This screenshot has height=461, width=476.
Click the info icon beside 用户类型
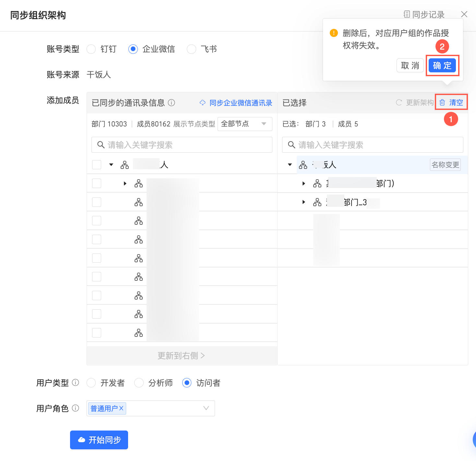coord(76,383)
